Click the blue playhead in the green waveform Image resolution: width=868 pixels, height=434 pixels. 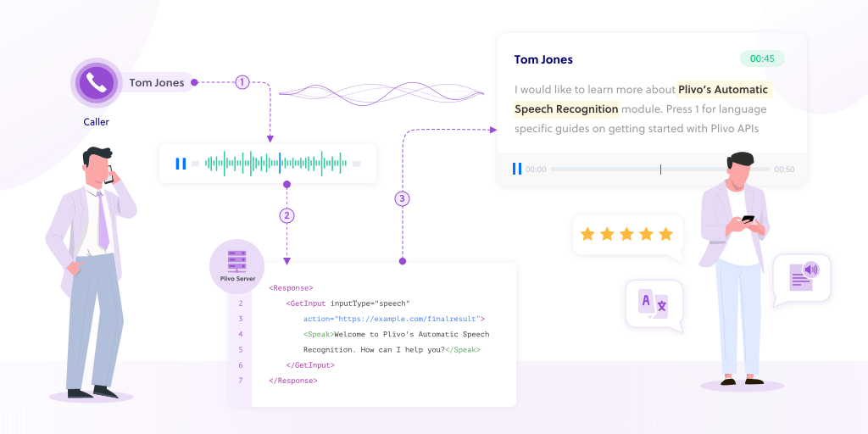(280, 164)
